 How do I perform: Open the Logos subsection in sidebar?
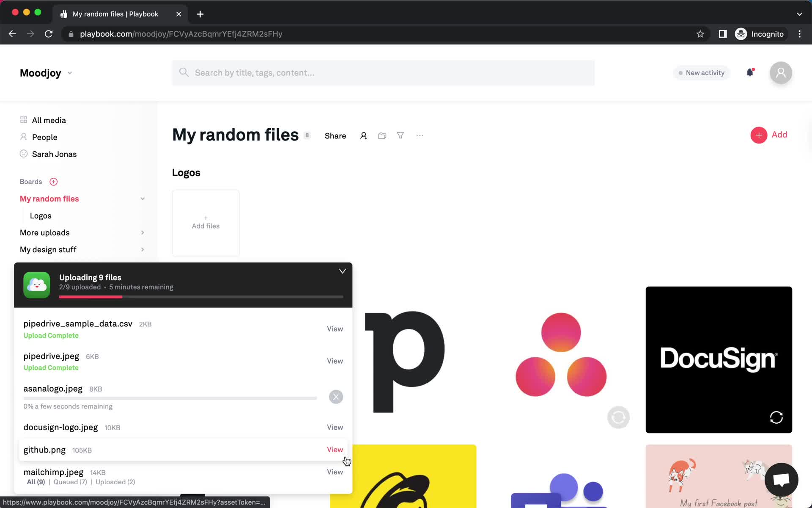point(41,215)
